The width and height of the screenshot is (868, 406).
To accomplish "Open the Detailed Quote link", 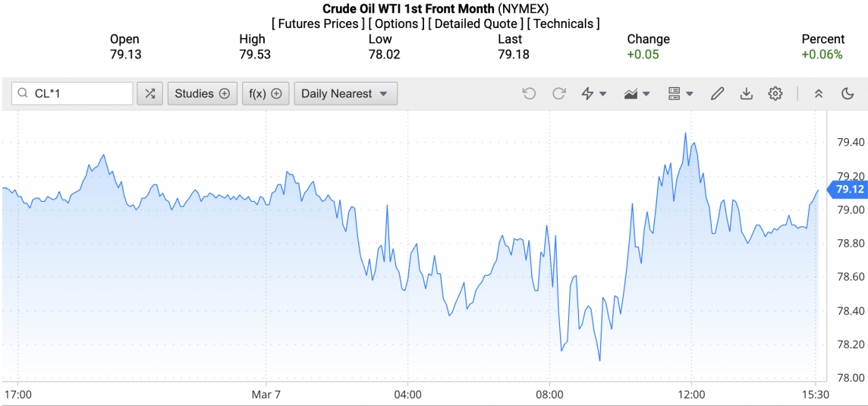I will tap(475, 24).
